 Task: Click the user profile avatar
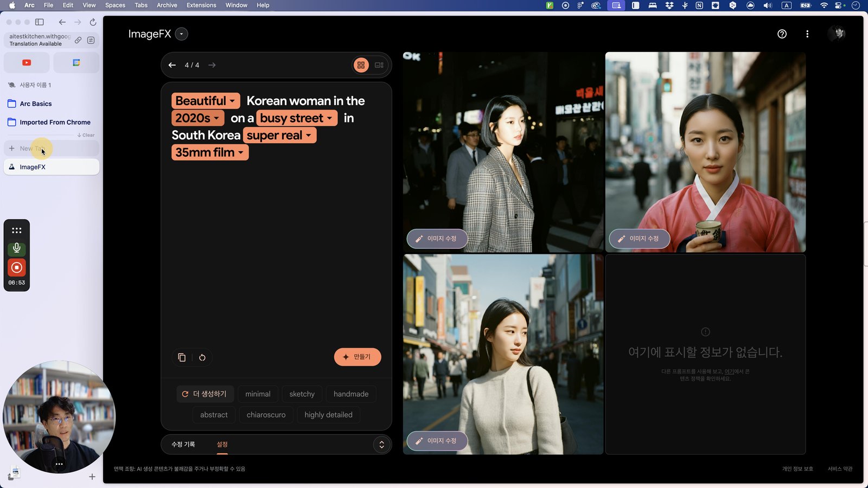pyautogui.click(x=837, y=34)
